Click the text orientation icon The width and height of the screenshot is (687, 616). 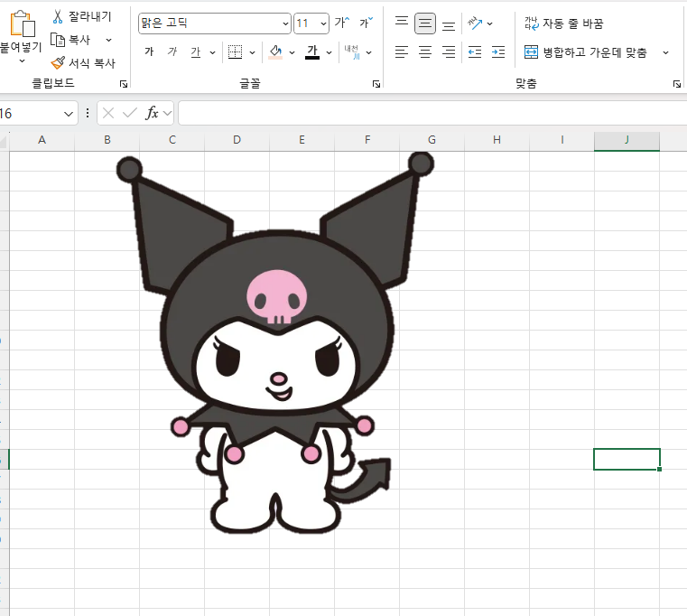click(475, 23)
